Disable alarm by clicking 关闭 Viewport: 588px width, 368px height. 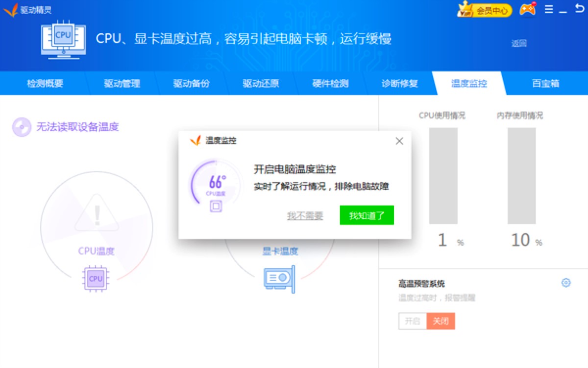click(x=441, y=321)
